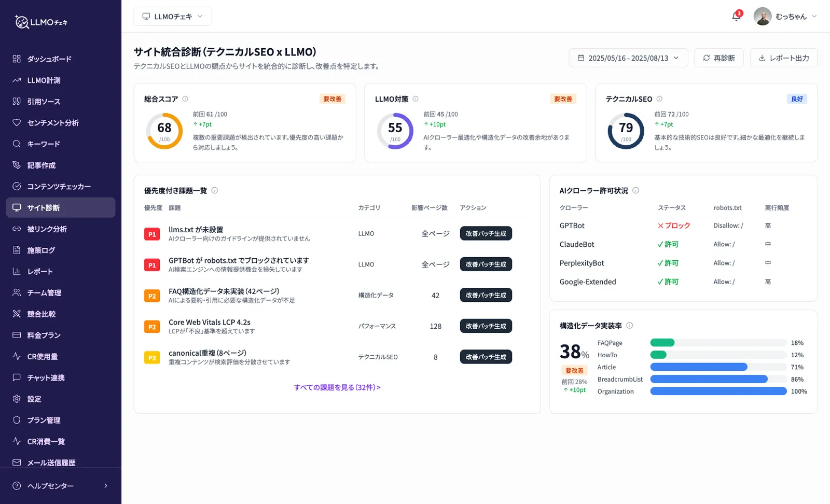Click the 施策ログ document icon
This screenshot has width=830, height=504.
click(17, 250)
